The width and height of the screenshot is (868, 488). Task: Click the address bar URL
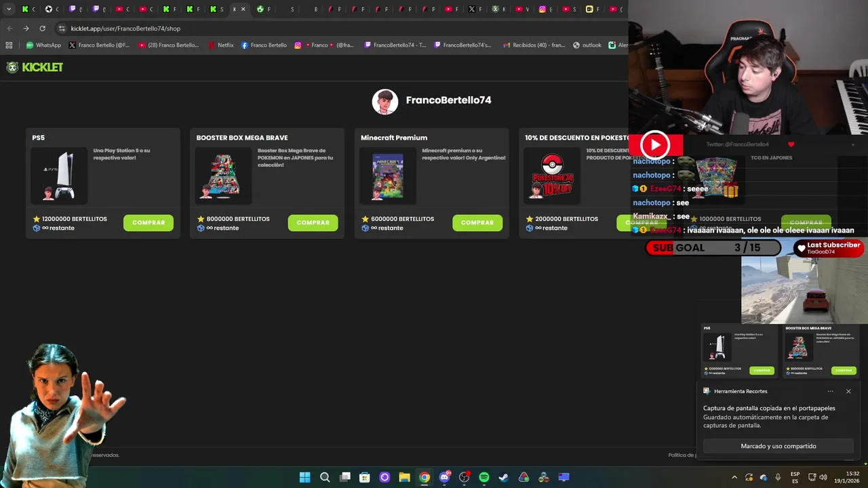125,28
